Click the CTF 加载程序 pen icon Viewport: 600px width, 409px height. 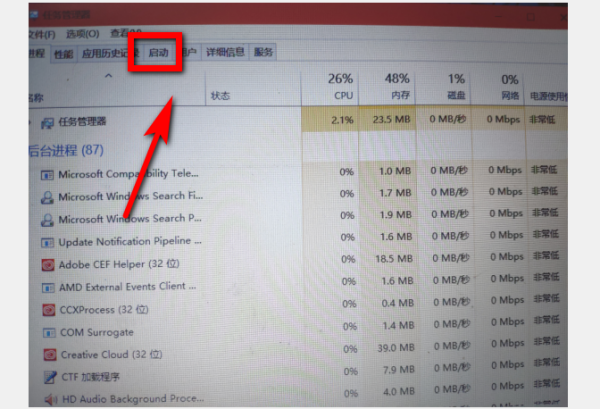click(50, 377)
